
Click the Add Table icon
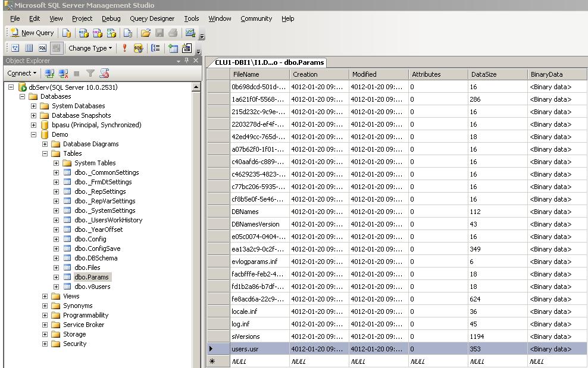click(x=173, y=48)
